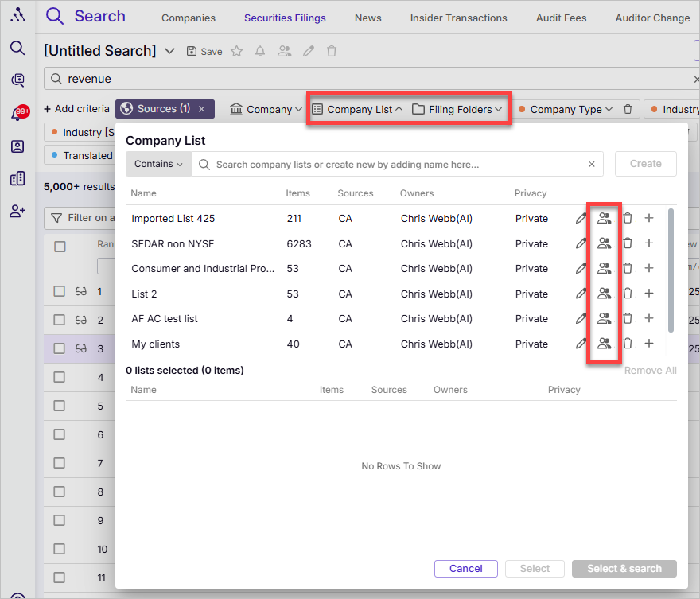Star the current search as favorite

click(x=236, y=51)
